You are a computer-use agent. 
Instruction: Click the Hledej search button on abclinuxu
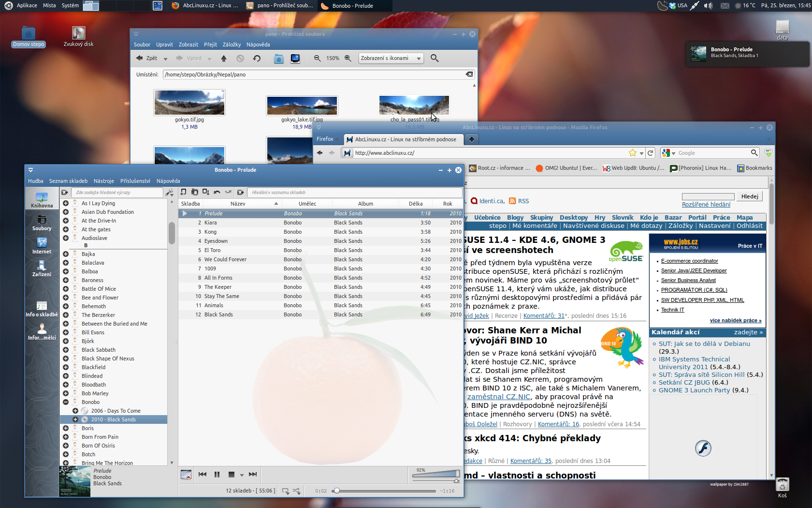(x=750, y=196)
